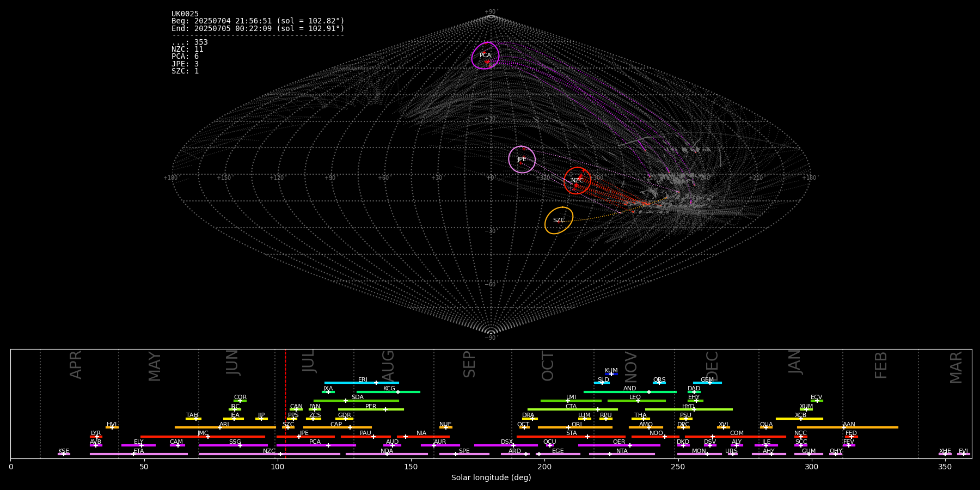Click the LYR shower label in timeline
Image resolution: width=980 pixels, height=490 pixels.
tap(96, 433)
